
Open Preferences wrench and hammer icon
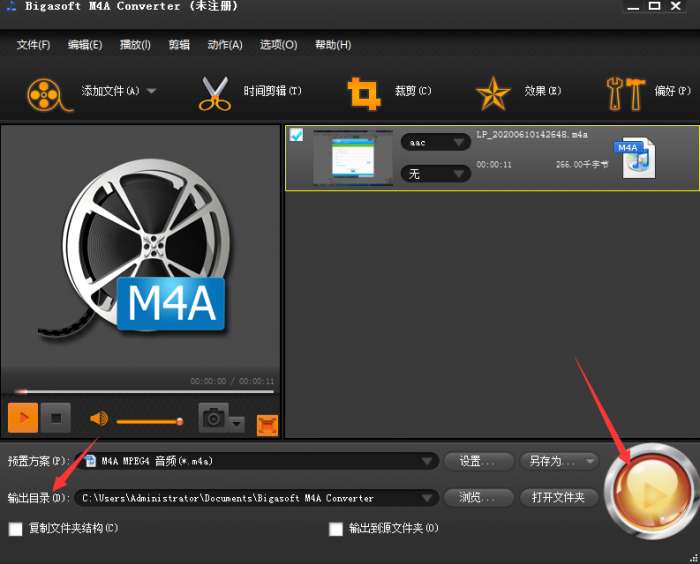pos(625,93)
